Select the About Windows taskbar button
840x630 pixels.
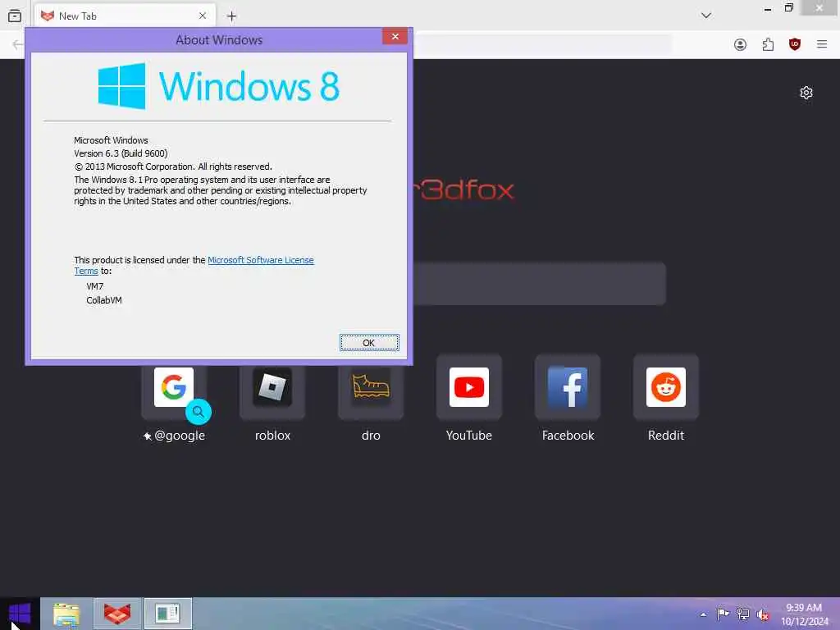tap(167, 614)
